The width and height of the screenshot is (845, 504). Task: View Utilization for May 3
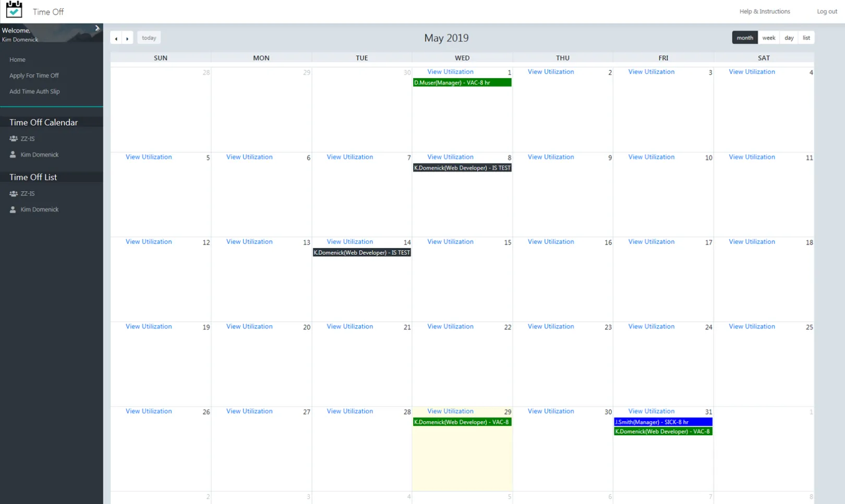[651, 72]
